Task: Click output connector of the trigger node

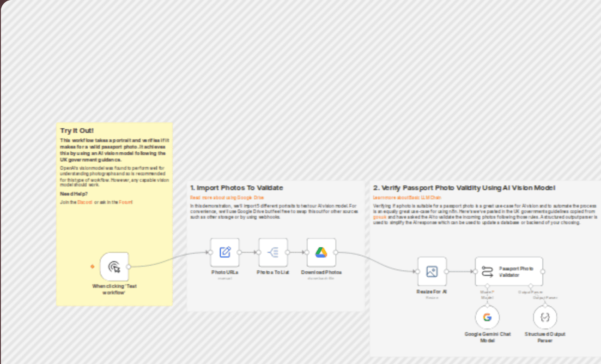Action: (128, 267)
